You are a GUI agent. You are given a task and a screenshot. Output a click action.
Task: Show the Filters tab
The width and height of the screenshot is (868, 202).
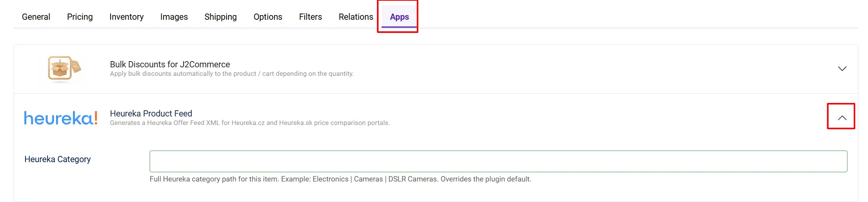click(x=310, y=17)
